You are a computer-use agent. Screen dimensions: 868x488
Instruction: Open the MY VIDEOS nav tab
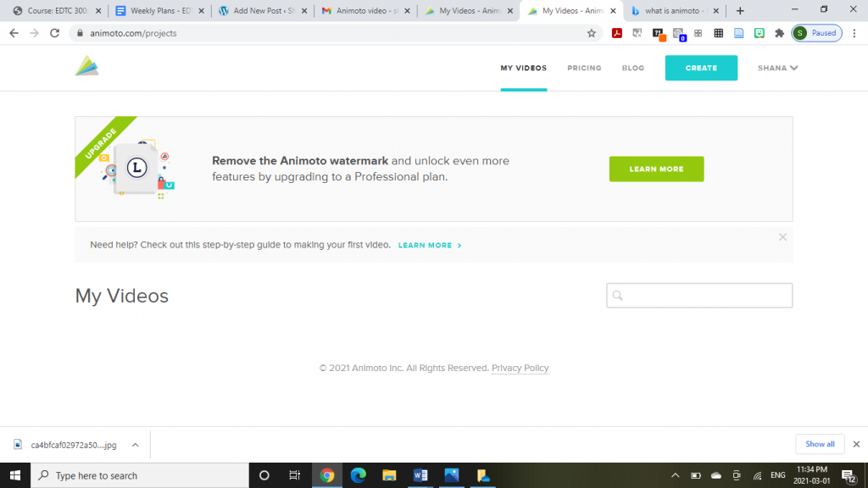point(523,68)
